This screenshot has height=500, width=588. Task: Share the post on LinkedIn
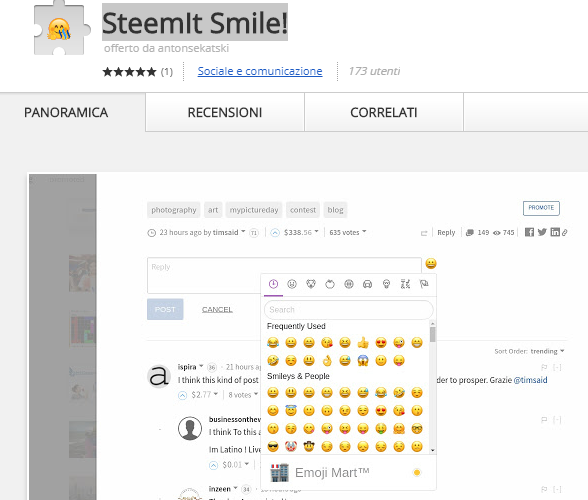tap(555, 232)
